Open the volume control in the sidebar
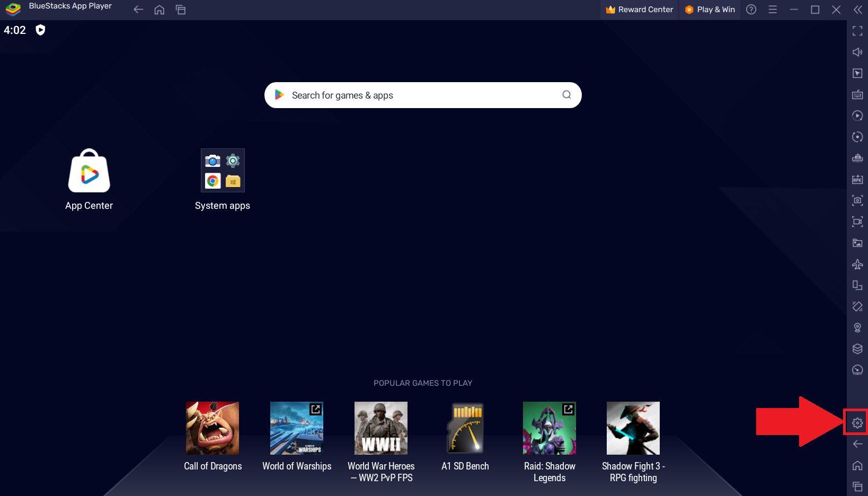The image size is (868, 496). click(857, 52)
